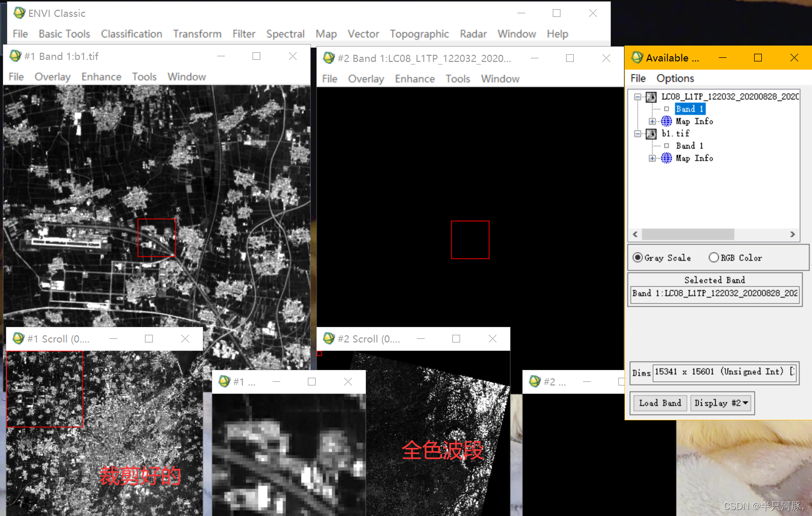Open the Basic Tools menu
The width and height of the screenshot is (812, 516).
click(64, 34)
